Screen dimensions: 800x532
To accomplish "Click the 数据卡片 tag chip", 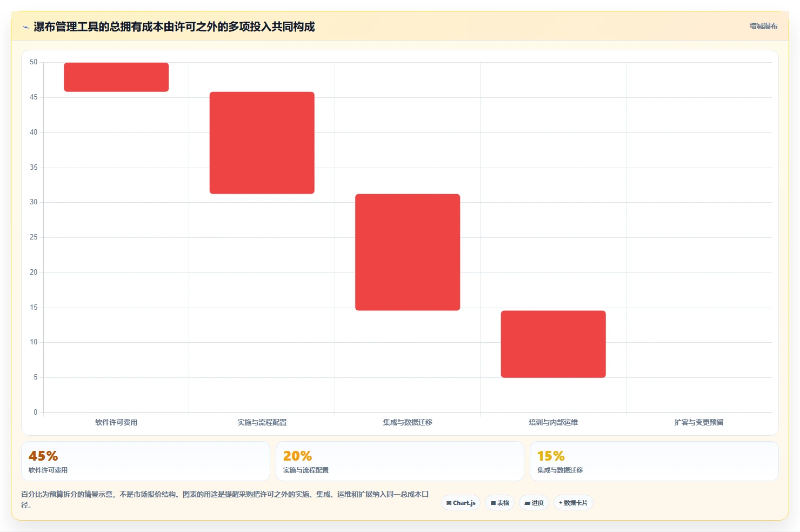I will [x=574, y=503].
